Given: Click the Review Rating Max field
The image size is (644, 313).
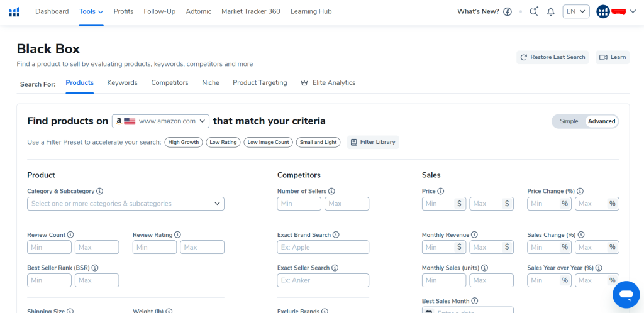Looking at the screenshot, I should [202, 248].
